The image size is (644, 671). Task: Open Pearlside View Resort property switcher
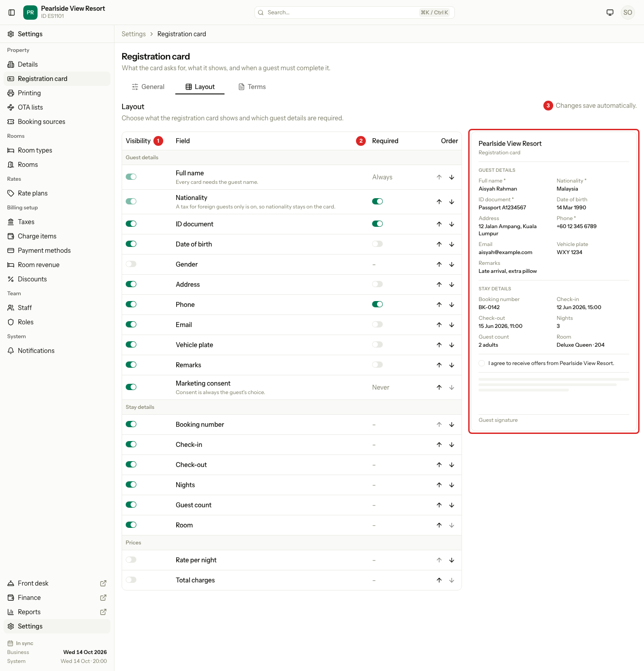point(64,13)
